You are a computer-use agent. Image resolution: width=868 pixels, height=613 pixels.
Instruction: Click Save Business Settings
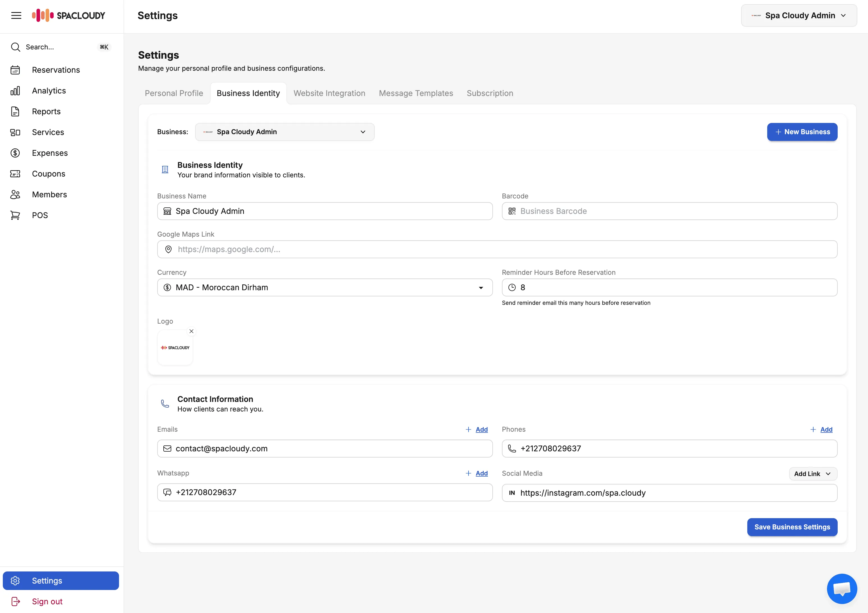pos(792,527)
